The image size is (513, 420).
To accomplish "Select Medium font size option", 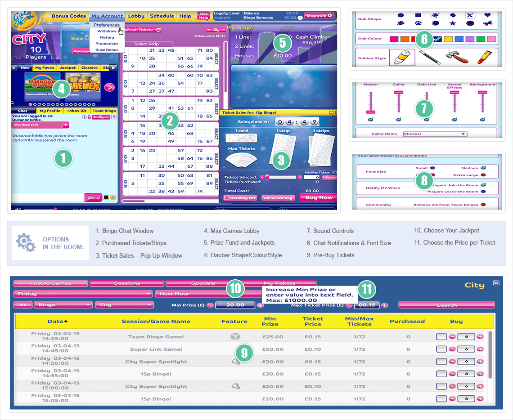I will [483, 168].
